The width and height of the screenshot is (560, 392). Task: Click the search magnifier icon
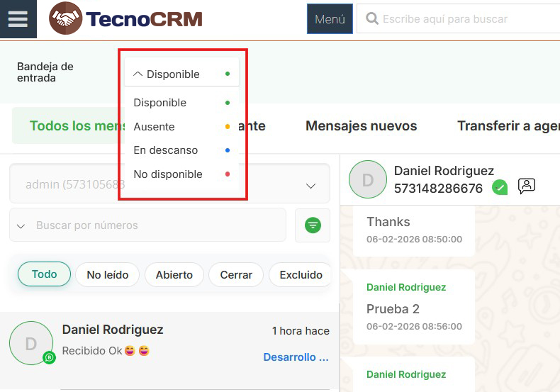[372, 19]
